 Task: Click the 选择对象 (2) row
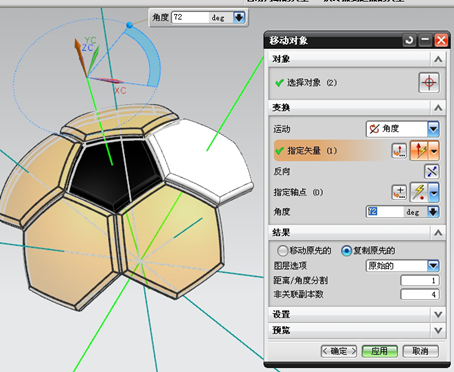357,83
